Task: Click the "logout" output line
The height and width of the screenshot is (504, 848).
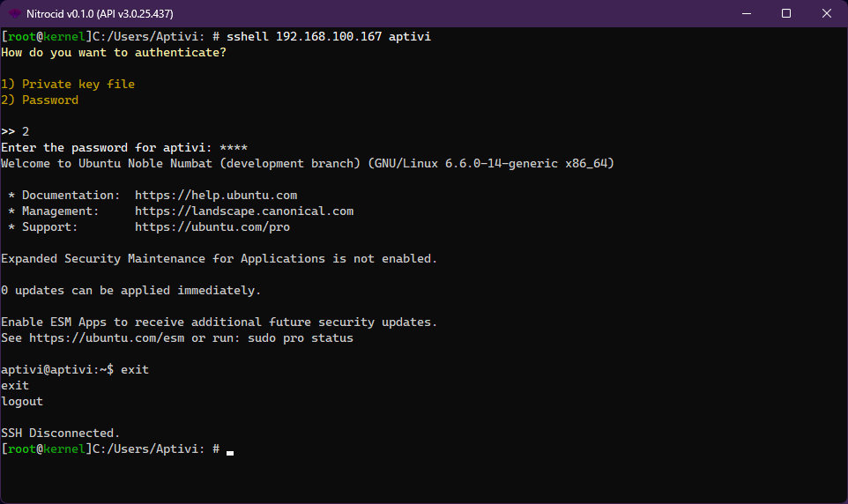Action: 22,402
